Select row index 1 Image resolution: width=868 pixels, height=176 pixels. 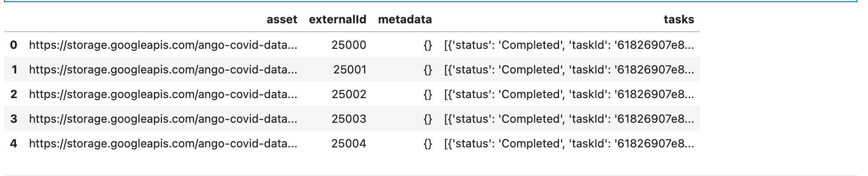pyautogui.click(x=14, y=70)
